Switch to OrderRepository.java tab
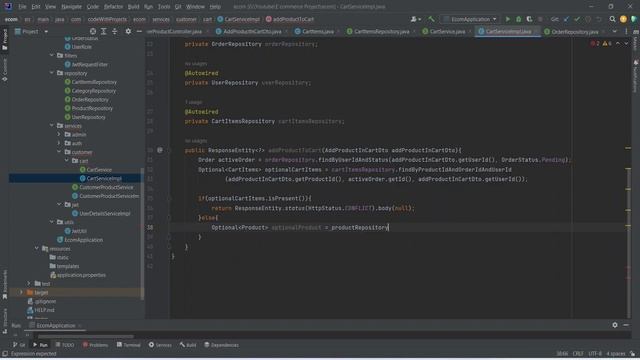Screen dimensions: 640x360 571,31
